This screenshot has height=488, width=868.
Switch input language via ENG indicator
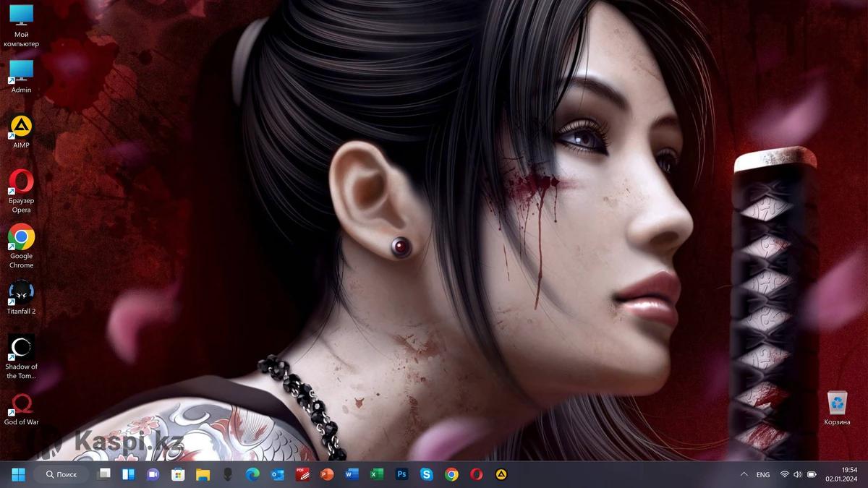point(763,475)
